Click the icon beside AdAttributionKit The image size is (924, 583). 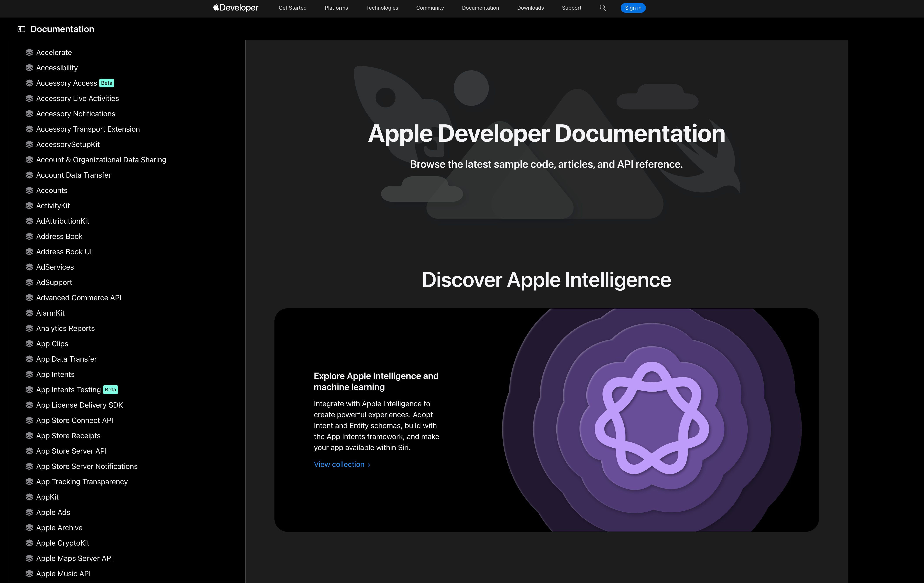[29, 221]
